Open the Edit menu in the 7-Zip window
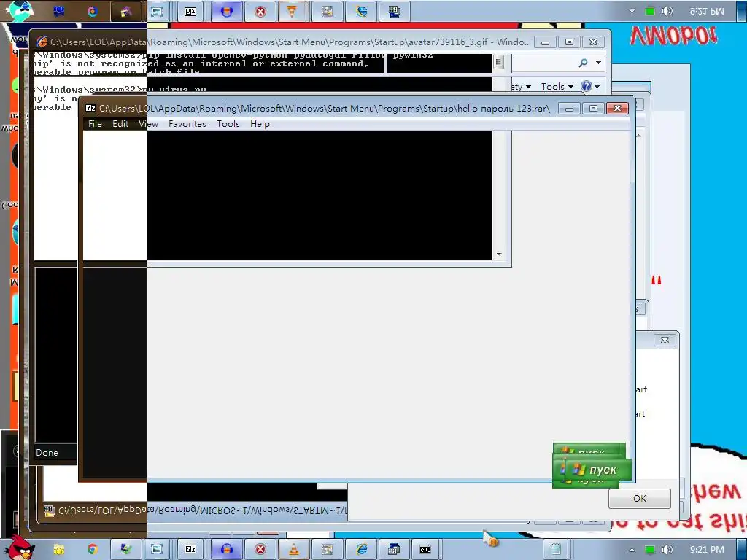Image resolution: width=747 pixels, height=560 pixels. (x=120, y=124)
